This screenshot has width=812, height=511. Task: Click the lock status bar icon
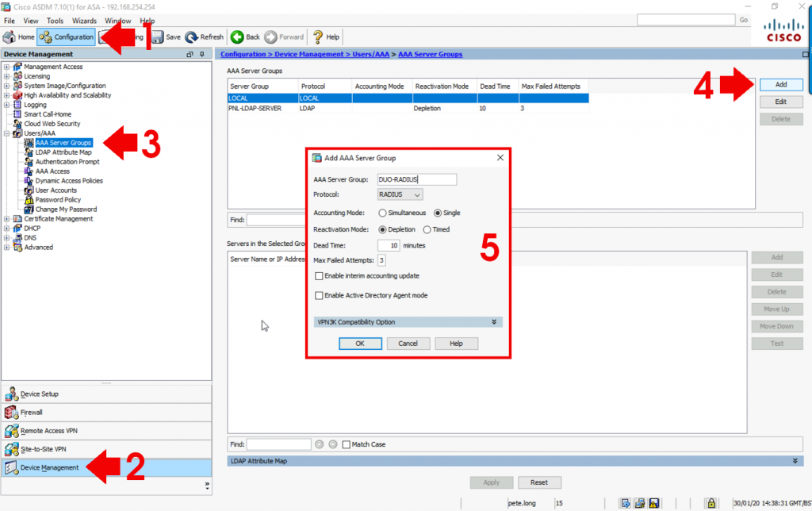coord(711,503)
